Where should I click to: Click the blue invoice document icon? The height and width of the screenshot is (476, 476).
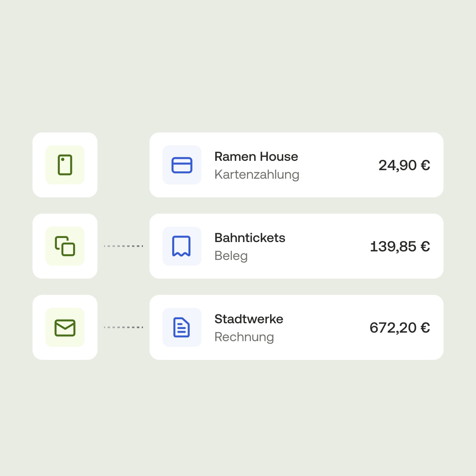tap(182, 327)
